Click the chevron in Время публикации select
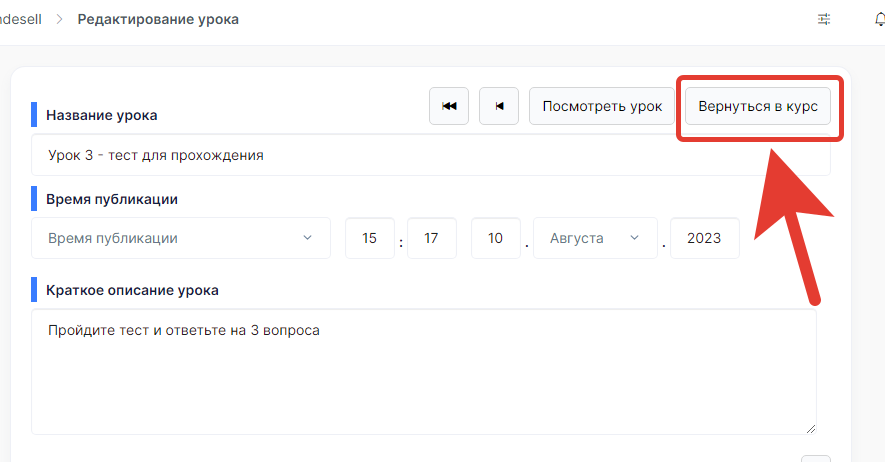885x462 pixels. pos(307,237)
